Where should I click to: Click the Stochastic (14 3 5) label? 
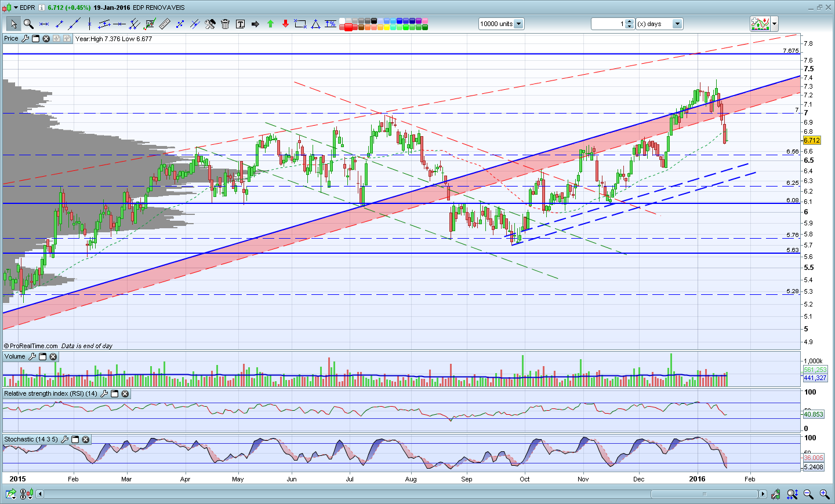(x=31, y=440)
